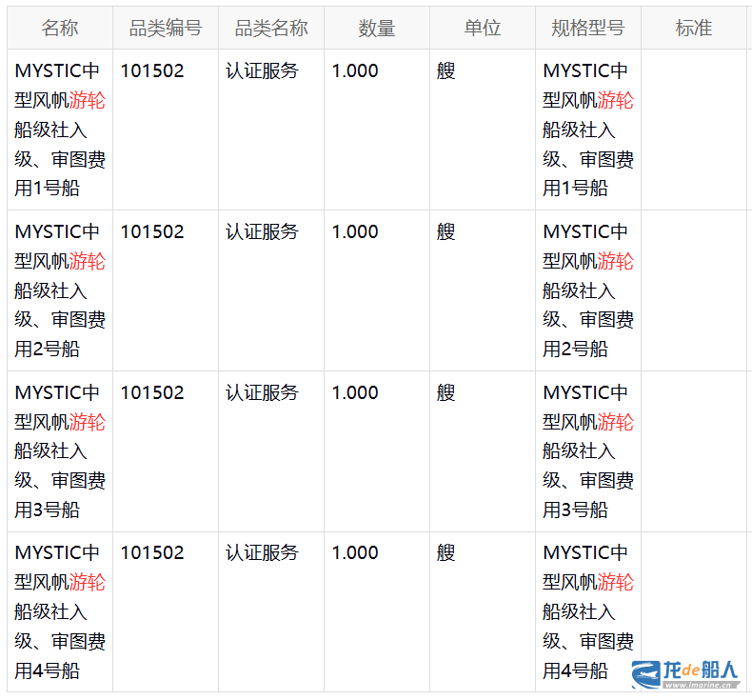This screenshot has width=752, height=700.
Task: Select the 品类编号 column header
Action: pos(166,29)
